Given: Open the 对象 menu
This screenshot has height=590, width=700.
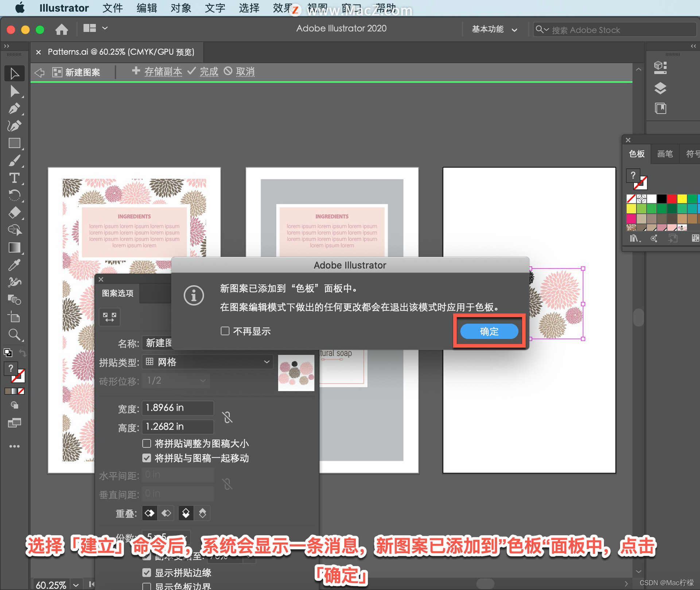Looking at the screenshot, I should point(181,8).
